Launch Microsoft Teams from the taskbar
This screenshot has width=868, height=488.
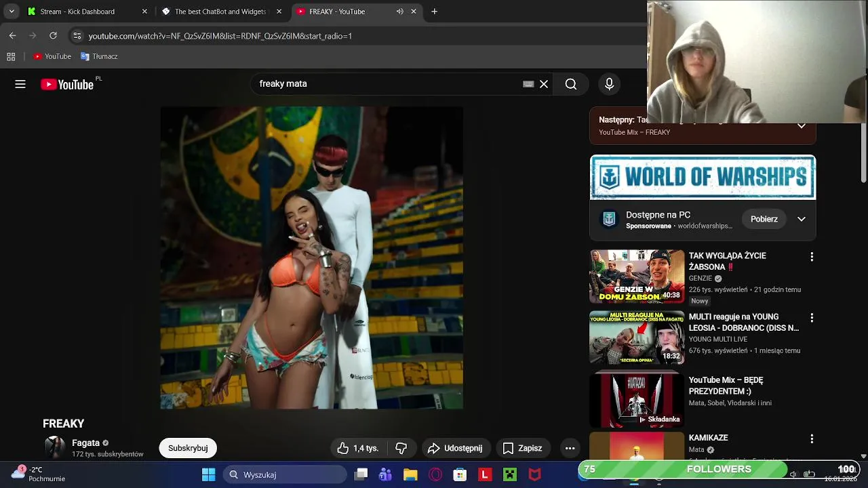click(x=386, y=474)
